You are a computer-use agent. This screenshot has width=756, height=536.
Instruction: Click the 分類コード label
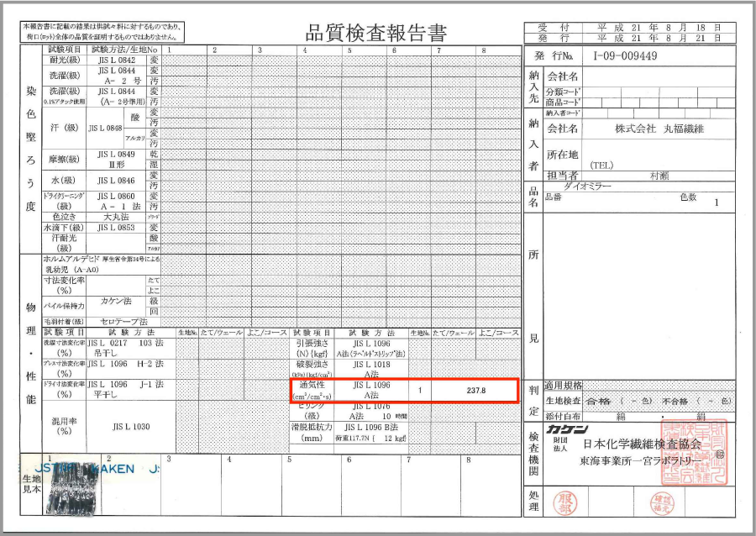563,92
